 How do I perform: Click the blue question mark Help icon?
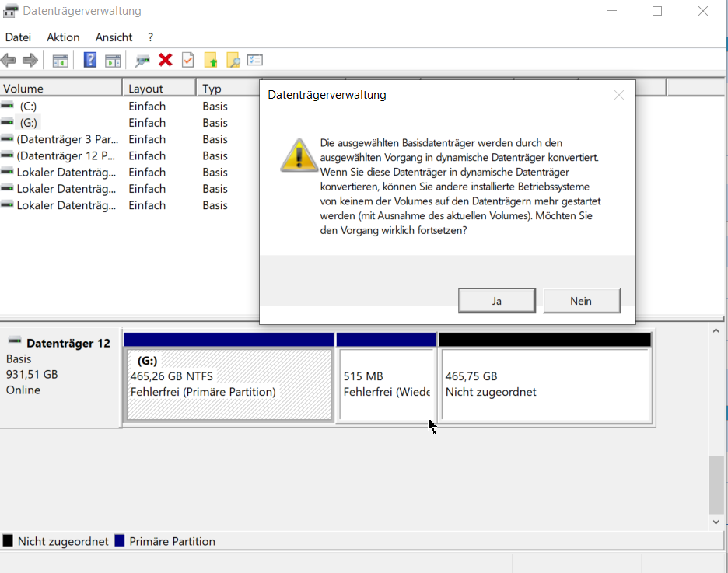90,60
